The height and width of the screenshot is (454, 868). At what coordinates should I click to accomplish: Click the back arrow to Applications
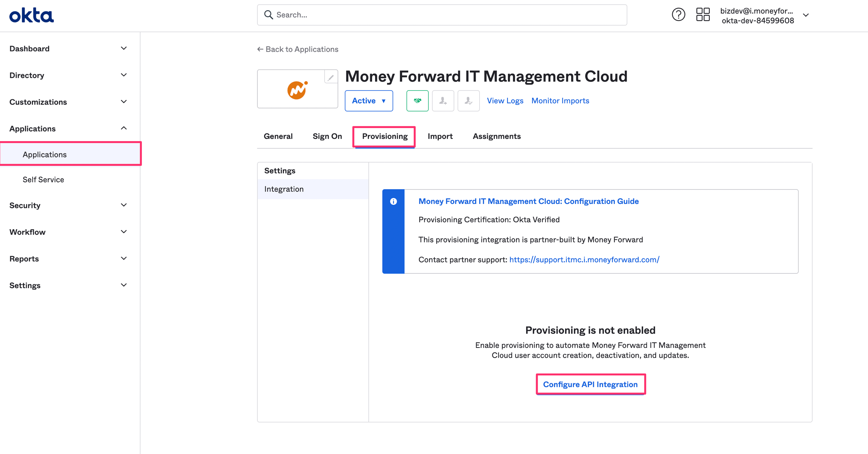click(x=260, y=49)
